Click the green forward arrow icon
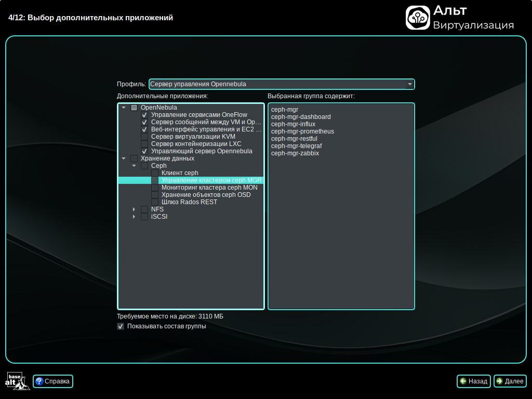This screenshot has width=532, height=399. (499, 381)
